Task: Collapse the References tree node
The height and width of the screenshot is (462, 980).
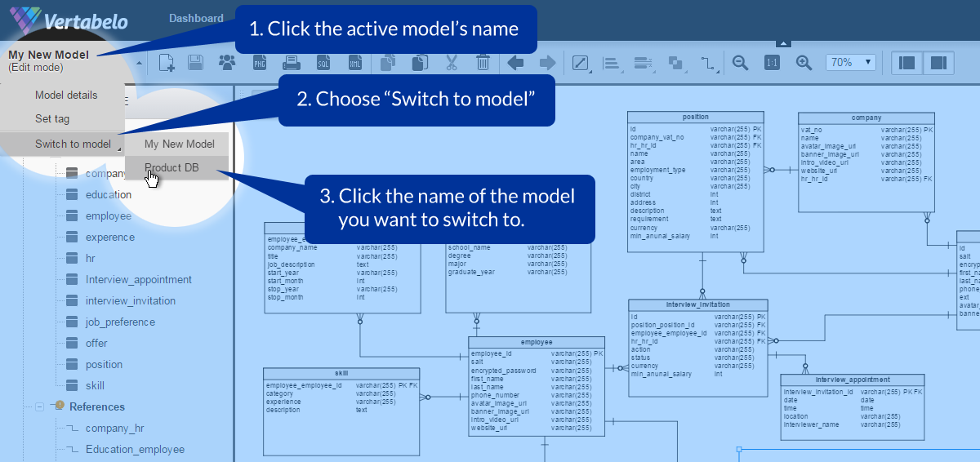Action: 39,406
